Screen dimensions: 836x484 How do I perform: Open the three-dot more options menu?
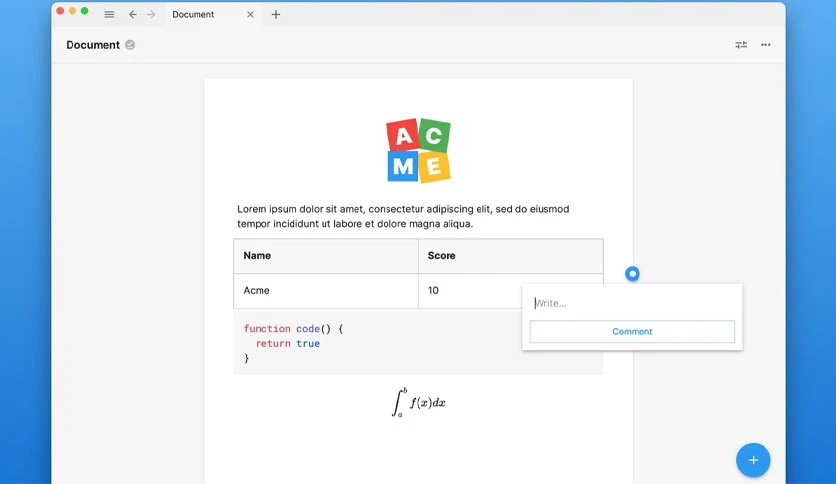coord(766,45)
